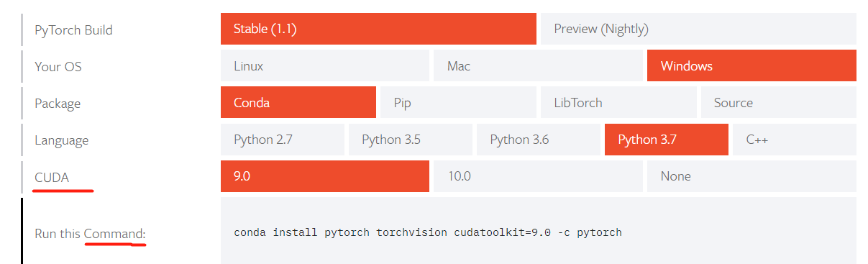The height and width of the screenshot is (264, 868).
Task: Choose Python 3.6 as language
Action: pos(539,140)
